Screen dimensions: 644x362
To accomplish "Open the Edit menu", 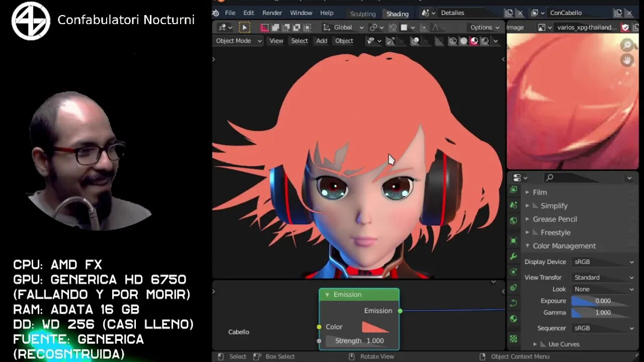I will pyautogui.click(x=249, y=13).
